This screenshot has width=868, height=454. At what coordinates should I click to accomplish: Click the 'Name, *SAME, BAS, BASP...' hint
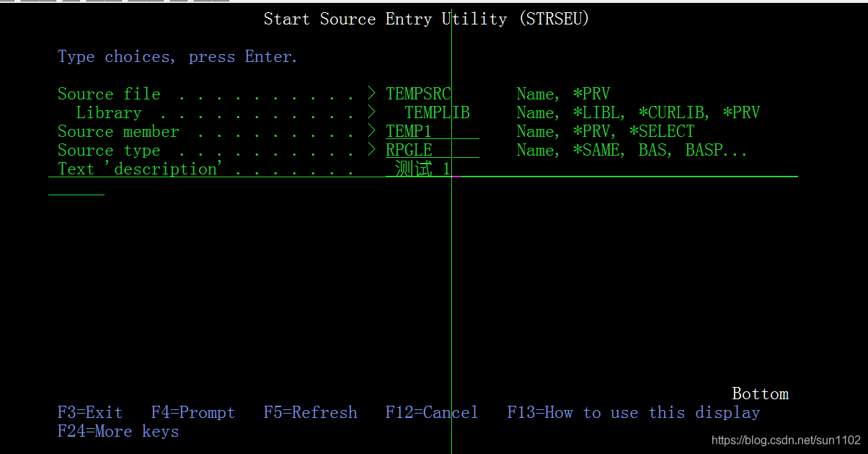pyautogui.click(x=632, y=151)
